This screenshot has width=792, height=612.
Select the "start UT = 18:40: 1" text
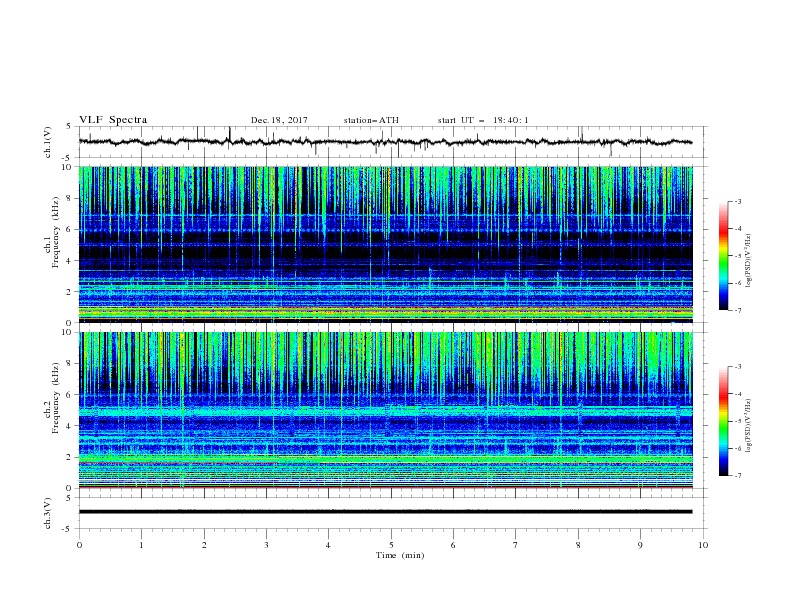[x=483, y=120]
